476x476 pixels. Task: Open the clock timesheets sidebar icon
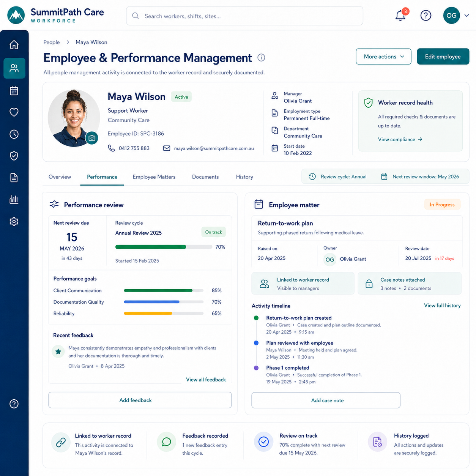point(14,134)
